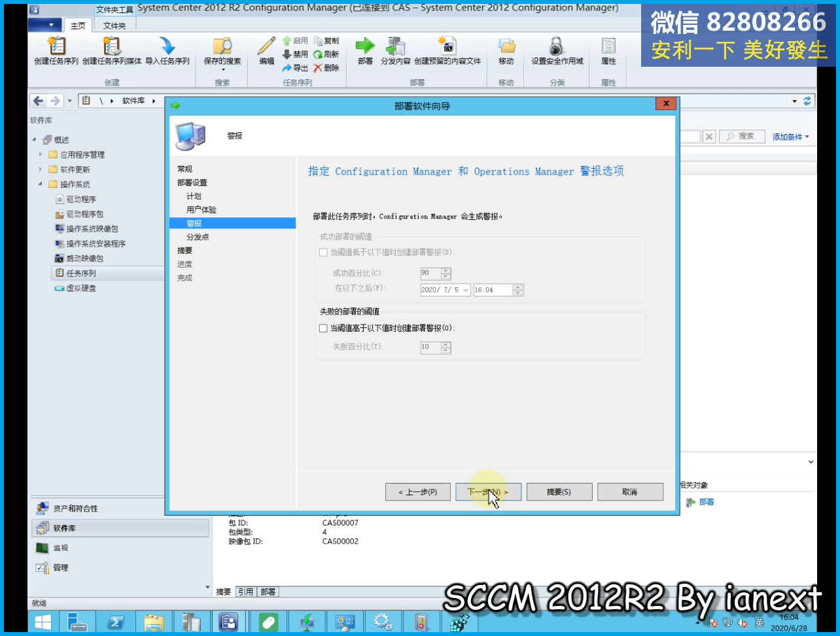Adjust the 成功百分比 spinner
Image resolution: width=840 pixels, height=636 pixels.
446,273
